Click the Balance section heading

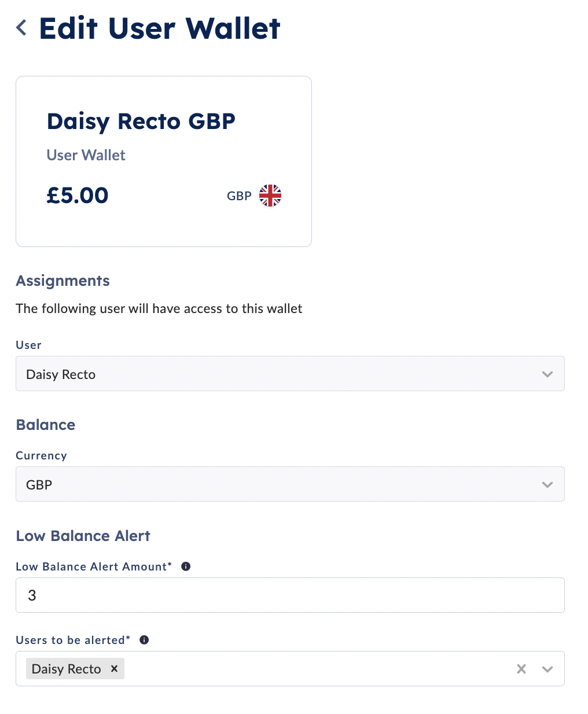(x=45, y=425)
